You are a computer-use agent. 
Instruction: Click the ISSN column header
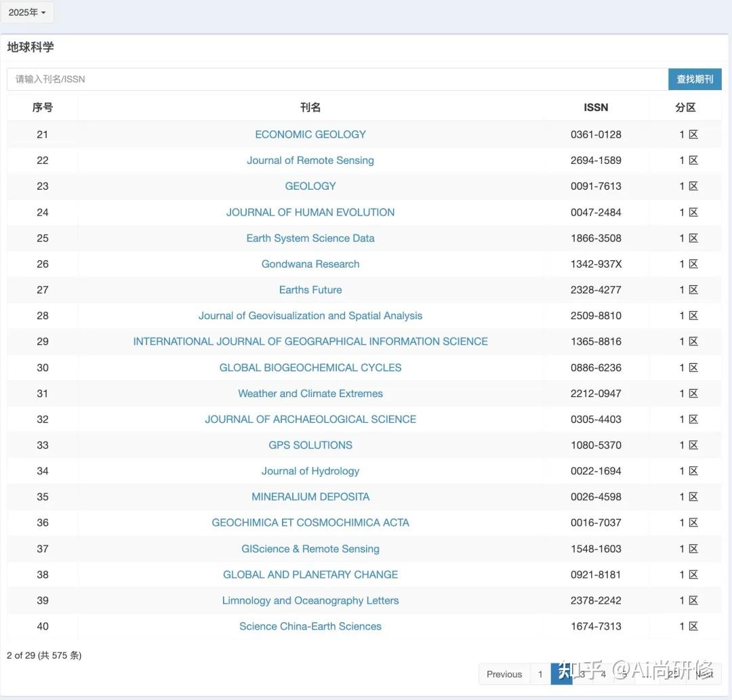[596, 108]
